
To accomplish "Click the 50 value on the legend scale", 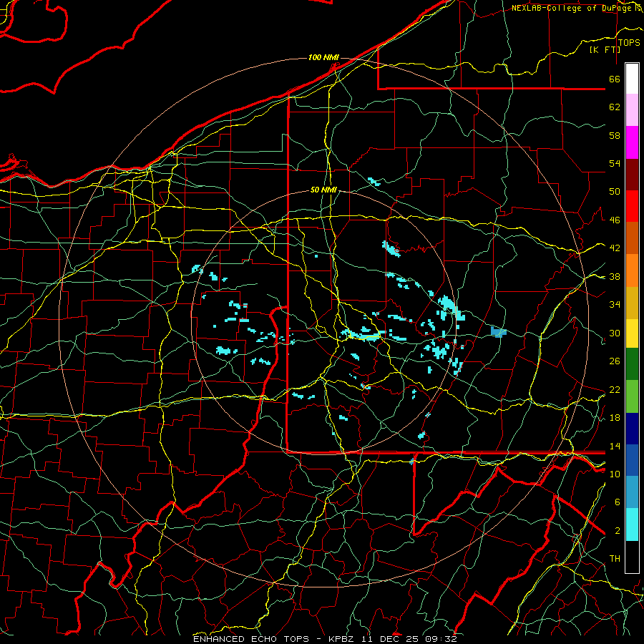I will tap(615, 192).
